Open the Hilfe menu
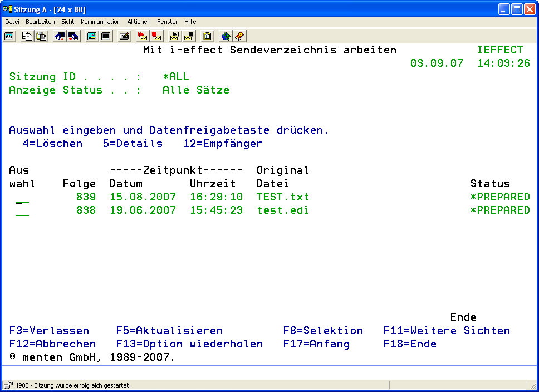The height and width of the screenshot is (392, 539). click(x=190, y=22)
